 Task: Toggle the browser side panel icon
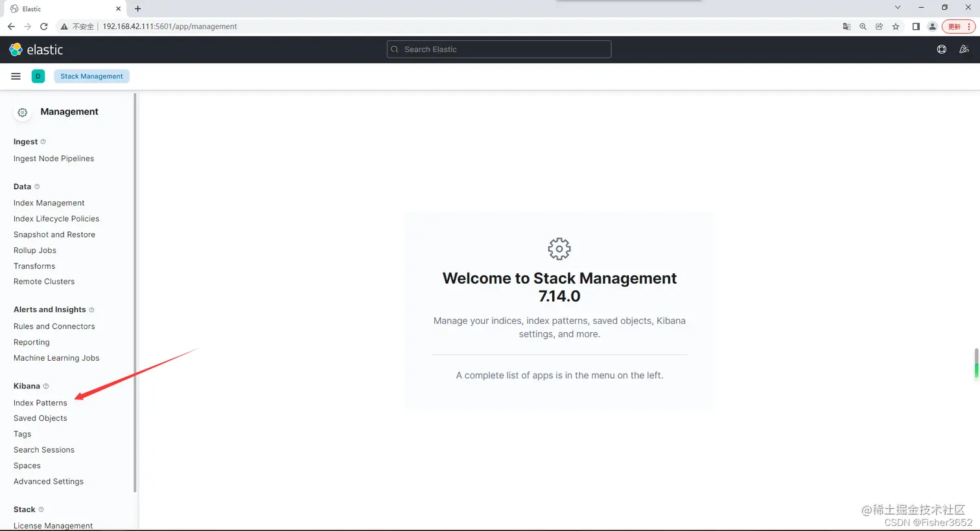[916, 27]
